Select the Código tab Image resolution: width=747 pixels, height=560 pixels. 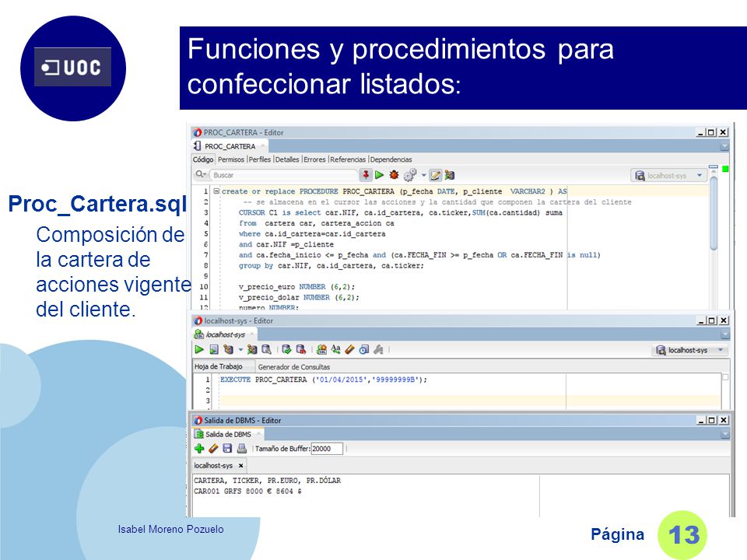point(203,159)
